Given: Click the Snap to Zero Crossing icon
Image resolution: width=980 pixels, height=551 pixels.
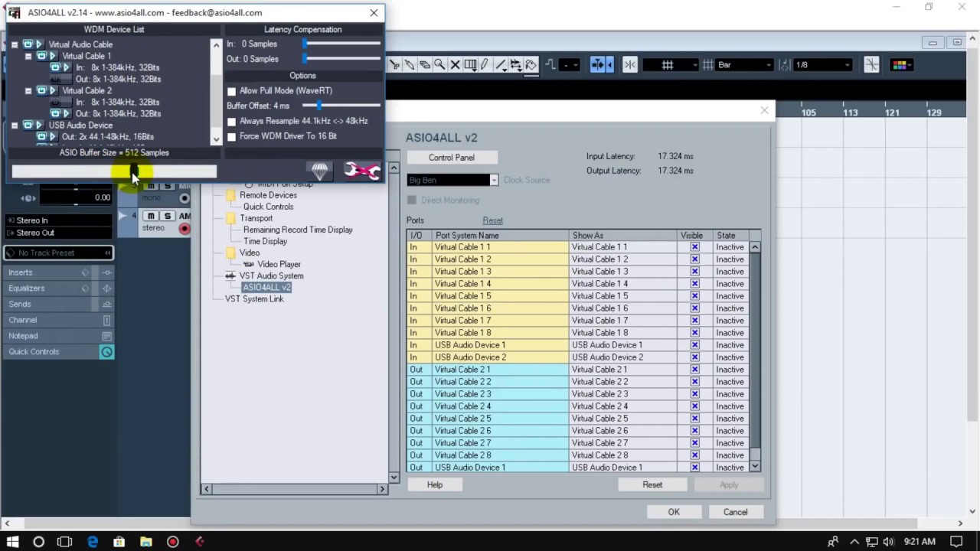Looking at the screenshot, I should pos(871,65).
